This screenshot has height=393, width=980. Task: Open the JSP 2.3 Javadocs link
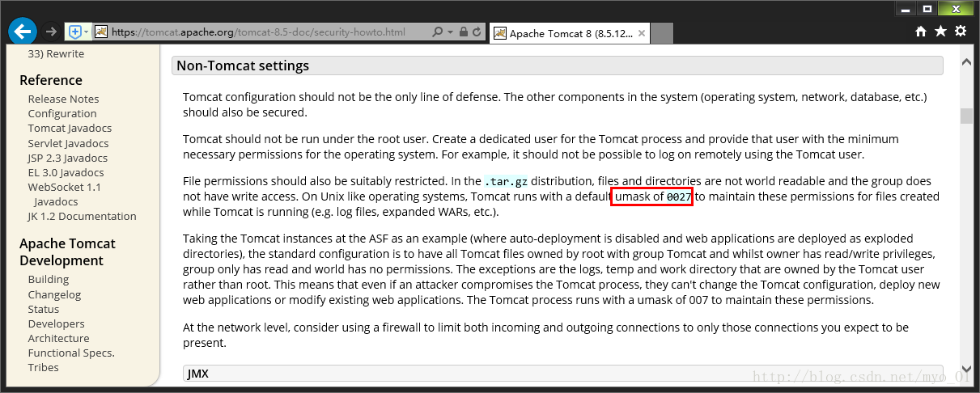tap(67, 158)
